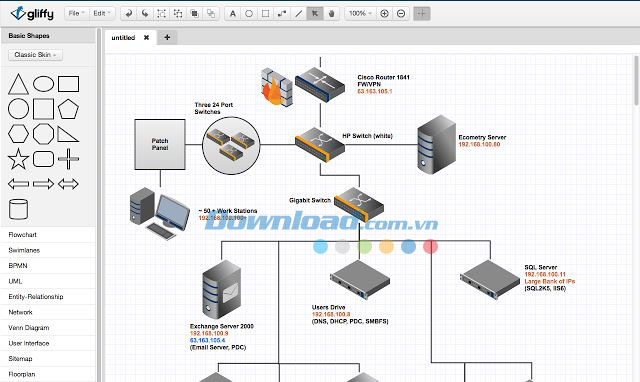Expand the Flowchart shape library
Image resolution: width=640 pixels, height=382 pixels.
[x=48, y=235]
